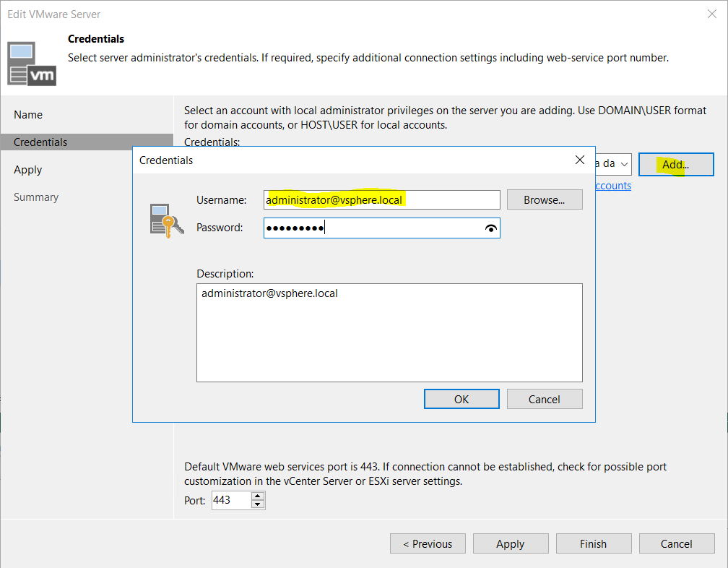Click the Username: label
728x568 pixels.
pos(222,200)
